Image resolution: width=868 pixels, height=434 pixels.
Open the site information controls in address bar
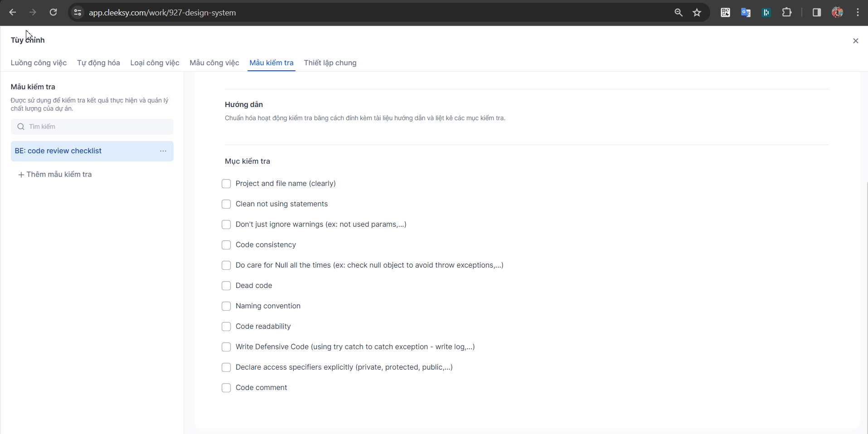77,12
